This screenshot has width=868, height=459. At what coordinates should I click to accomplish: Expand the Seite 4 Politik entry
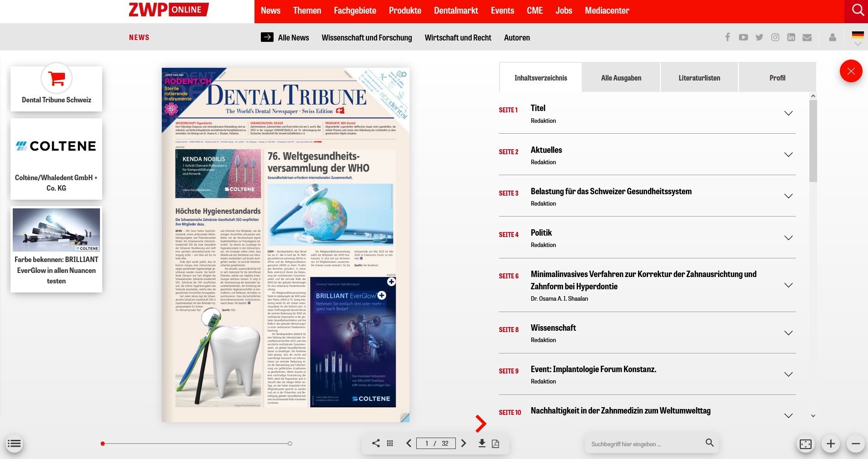click(788, 238)
